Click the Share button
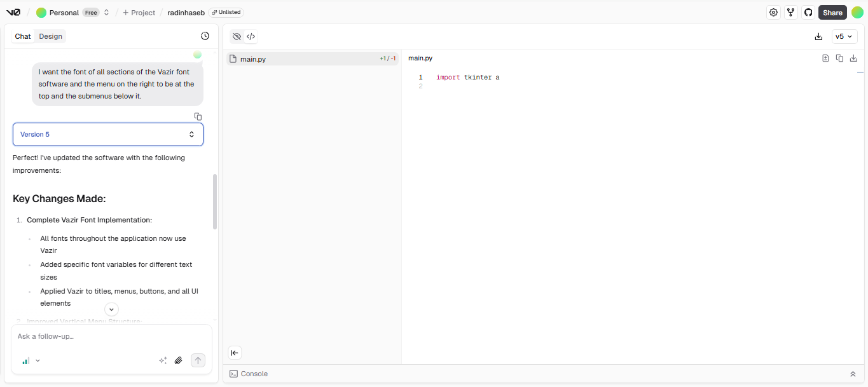This screenshot has width=868, height=387. point(832,12)
